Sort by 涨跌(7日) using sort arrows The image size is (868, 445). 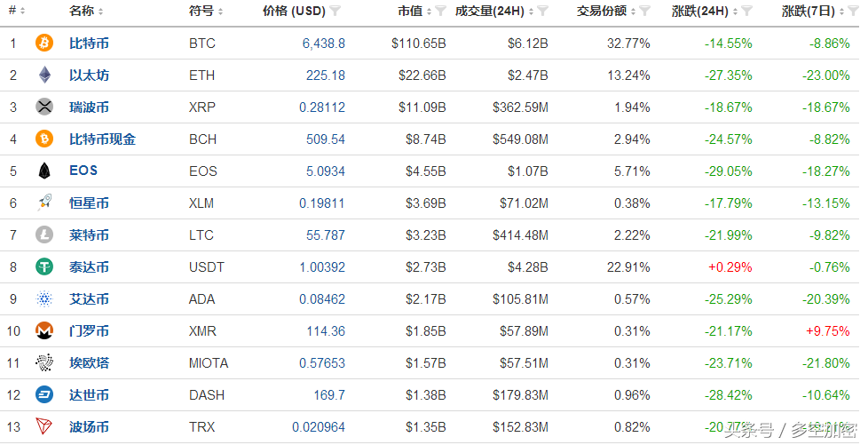click(x=841, y=11)
